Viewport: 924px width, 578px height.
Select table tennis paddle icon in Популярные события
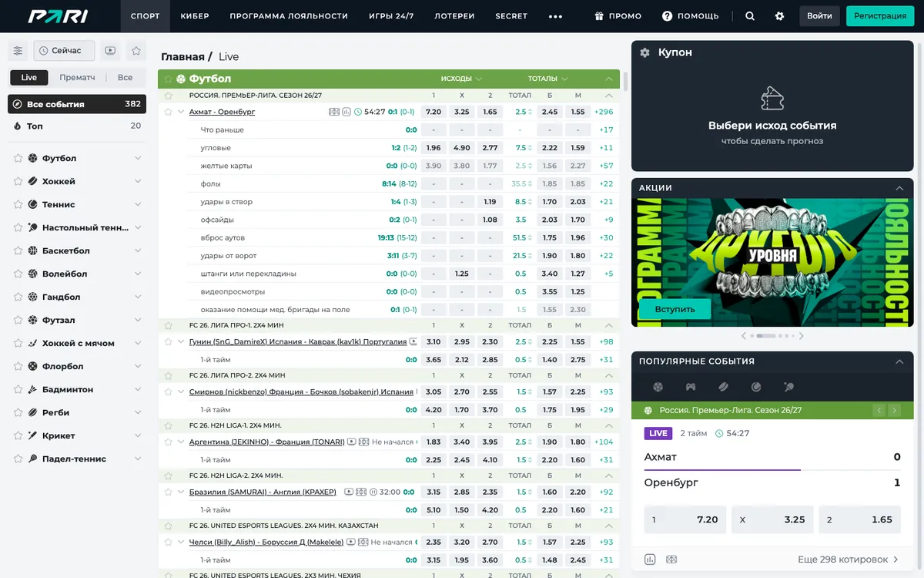pyautogui.click(x=788, y=387)
